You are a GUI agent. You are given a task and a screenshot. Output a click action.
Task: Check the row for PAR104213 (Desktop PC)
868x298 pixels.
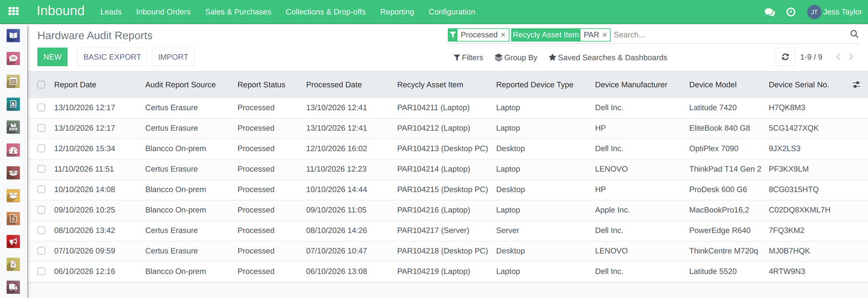tap(41, 148)
